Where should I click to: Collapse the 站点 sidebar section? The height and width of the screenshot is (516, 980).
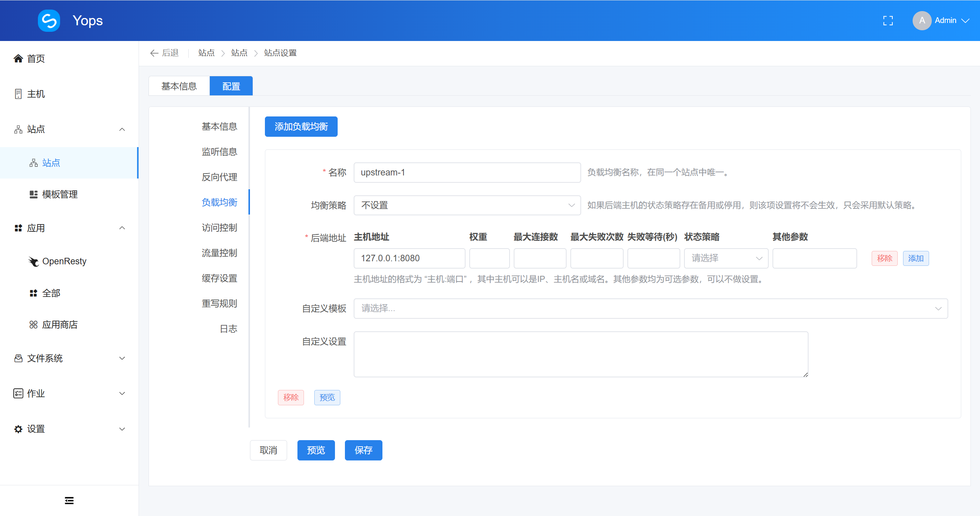122,129
